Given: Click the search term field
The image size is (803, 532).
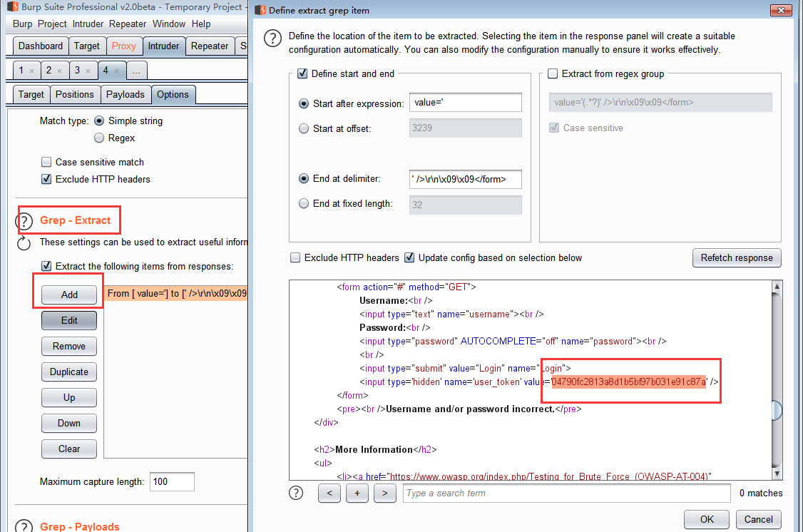Looking at the screenshot, I should (x=566, y=493).
